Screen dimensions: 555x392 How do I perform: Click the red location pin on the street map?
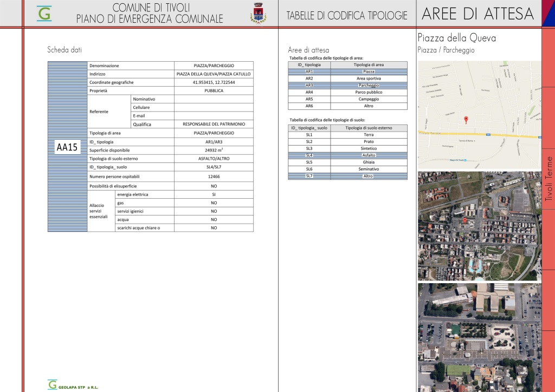(466, 120)
